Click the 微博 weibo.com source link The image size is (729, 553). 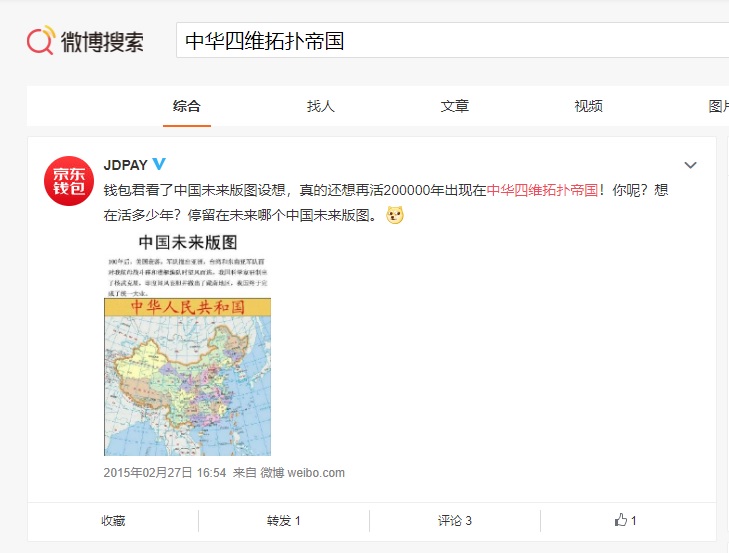click(302, 473)
